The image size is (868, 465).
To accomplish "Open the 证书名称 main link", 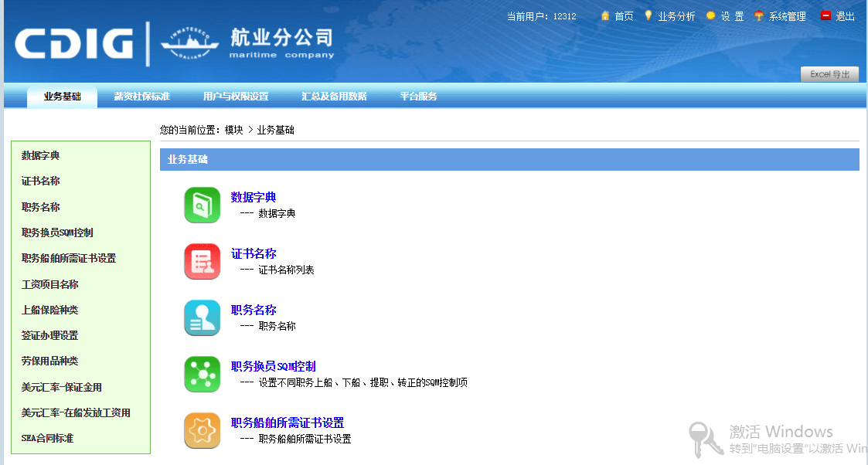I will (x=254, y=254).
